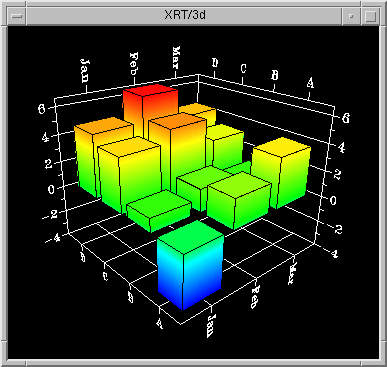Click the Mar label on the top axis

pyautogui.click(x=176, y=57)
